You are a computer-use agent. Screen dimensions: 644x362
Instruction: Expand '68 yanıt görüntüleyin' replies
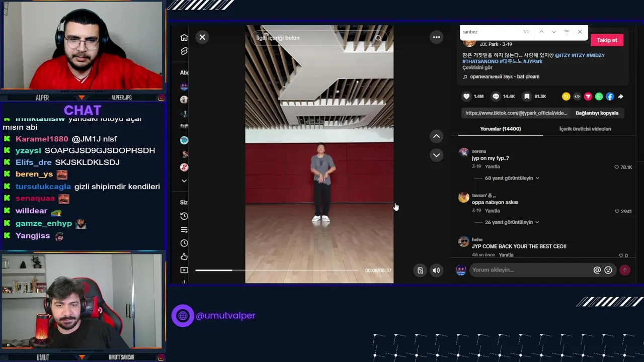[x=512, y=178]
